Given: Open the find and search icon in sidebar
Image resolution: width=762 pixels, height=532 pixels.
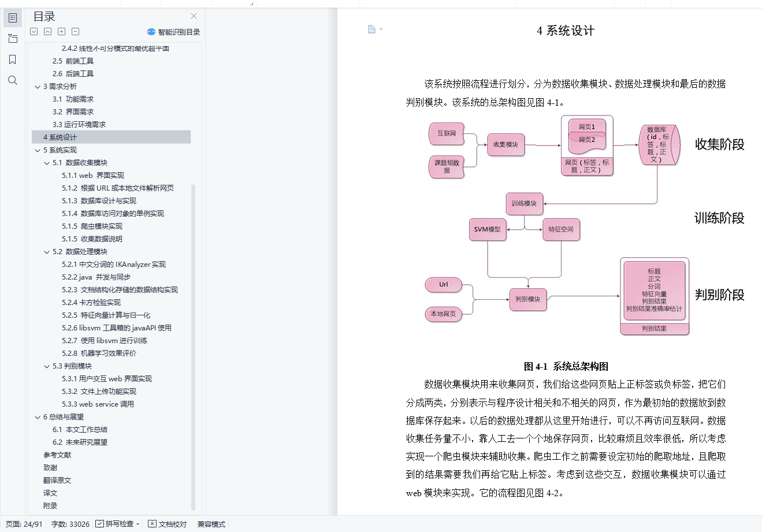Looking at the screenshot, I should [13, 80].
